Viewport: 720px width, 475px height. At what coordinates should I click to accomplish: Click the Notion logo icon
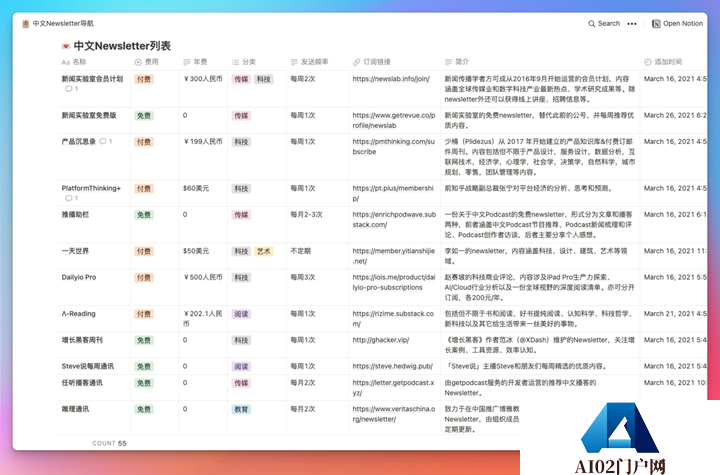point(656,23)
